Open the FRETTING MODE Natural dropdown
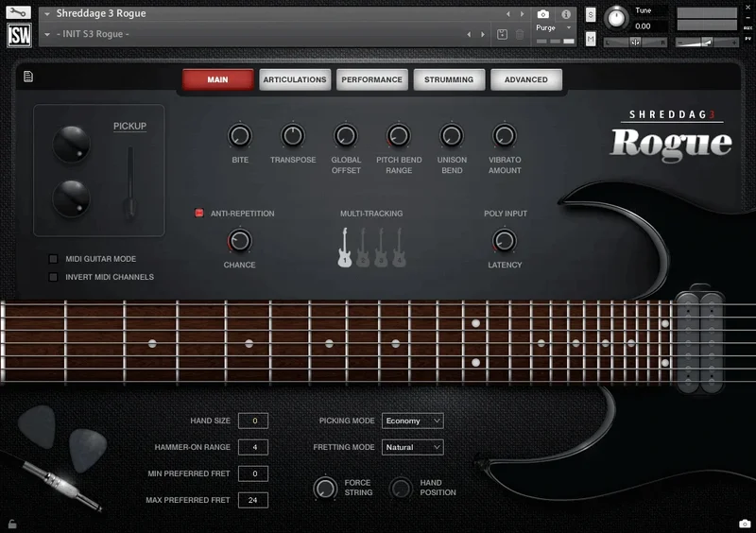The height and width of the screenshot is (533, 756). [413, 447]
